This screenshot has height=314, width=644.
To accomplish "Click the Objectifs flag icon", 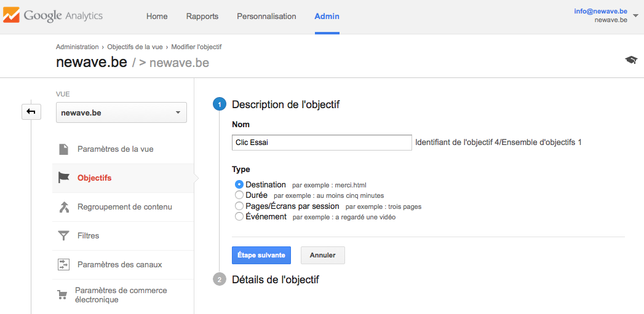I will point(63,178).
